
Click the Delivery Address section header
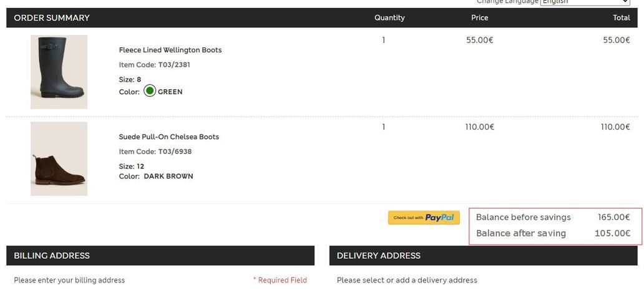(x=379, y=256)
